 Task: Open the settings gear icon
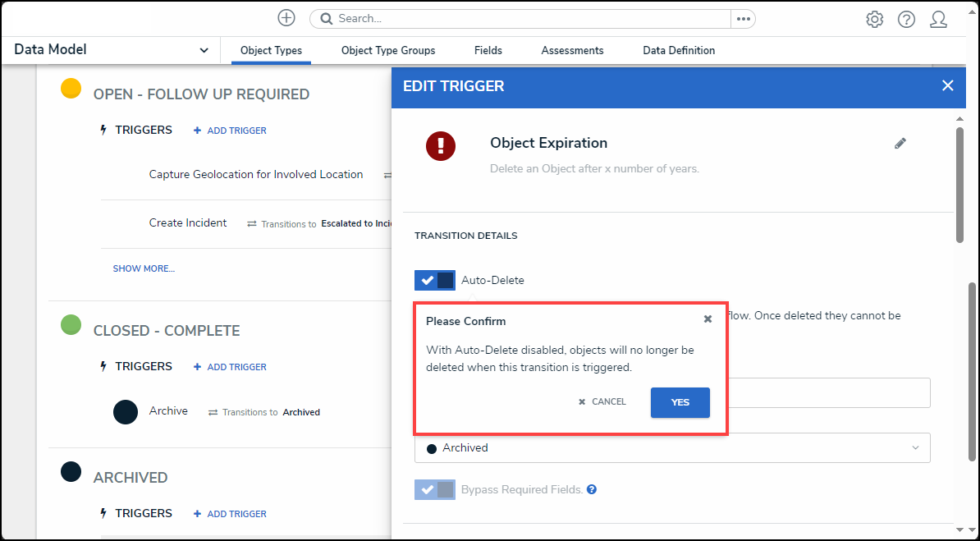[x=874, y=19]
